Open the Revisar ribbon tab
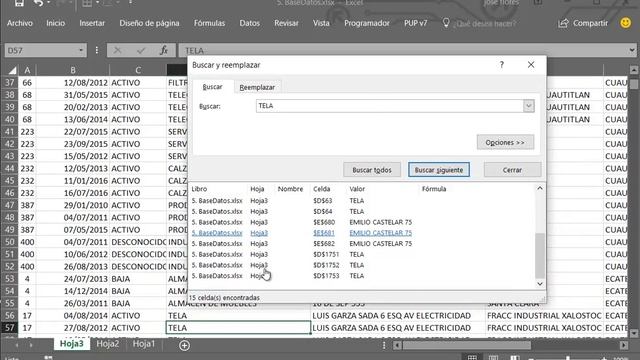This screenshot has width=640, height=360. click(286, 23)
